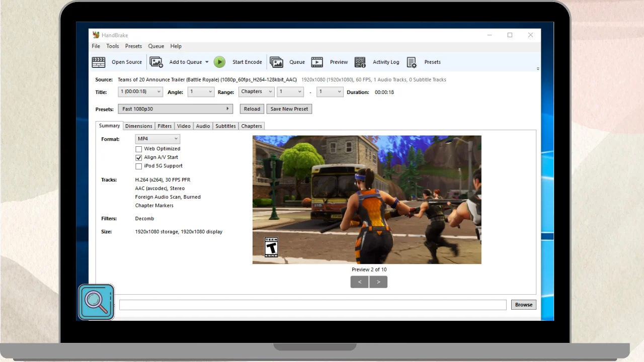
Task: Click the Open Source film clapper icon
Action: [99, 62]
